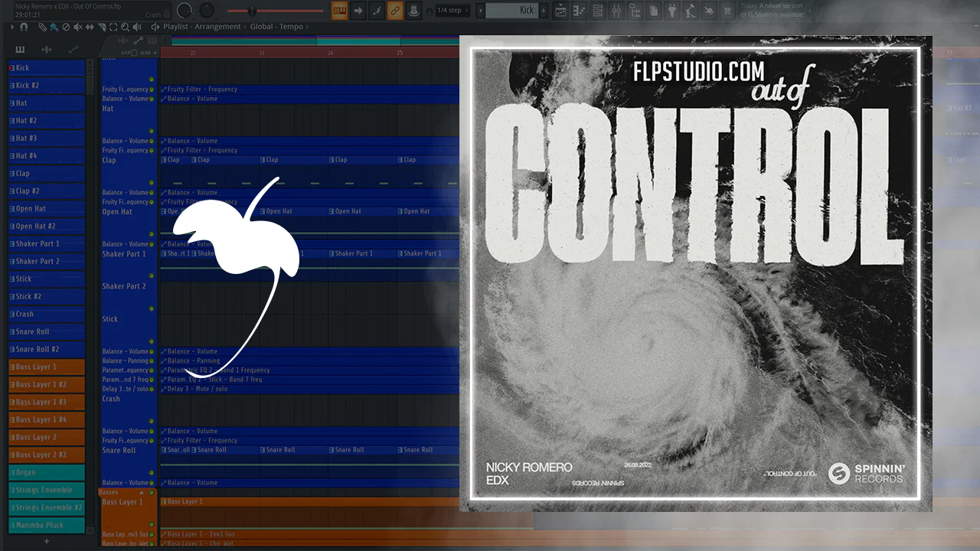The height and width of the screenshot is (551, 980).
Task: Collapse the Basses track group
Action: tap(142, 492)
